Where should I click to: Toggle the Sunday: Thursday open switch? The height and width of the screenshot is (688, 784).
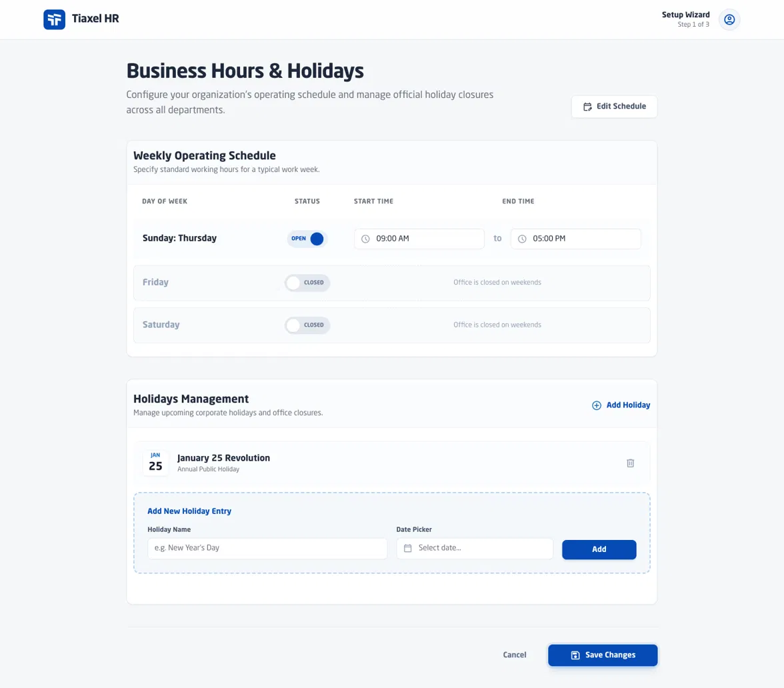click(x=307, y=239)
